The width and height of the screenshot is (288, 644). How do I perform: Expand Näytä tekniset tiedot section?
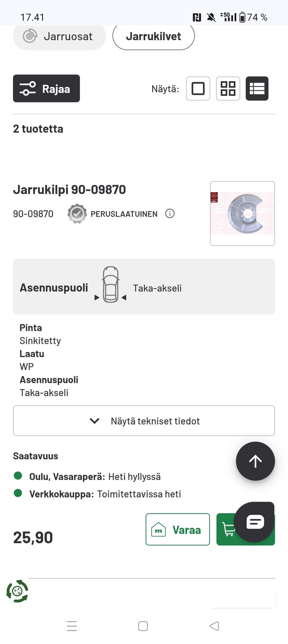pos(144,421)
